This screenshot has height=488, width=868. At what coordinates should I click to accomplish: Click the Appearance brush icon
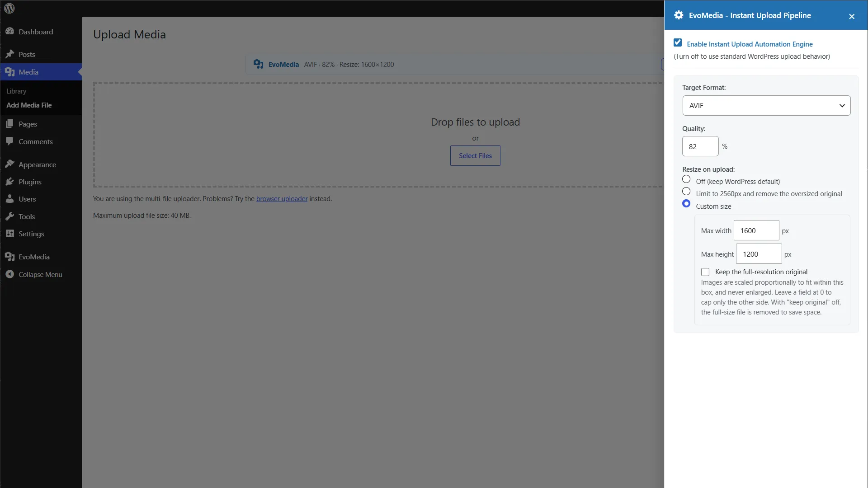pos(9,164)
